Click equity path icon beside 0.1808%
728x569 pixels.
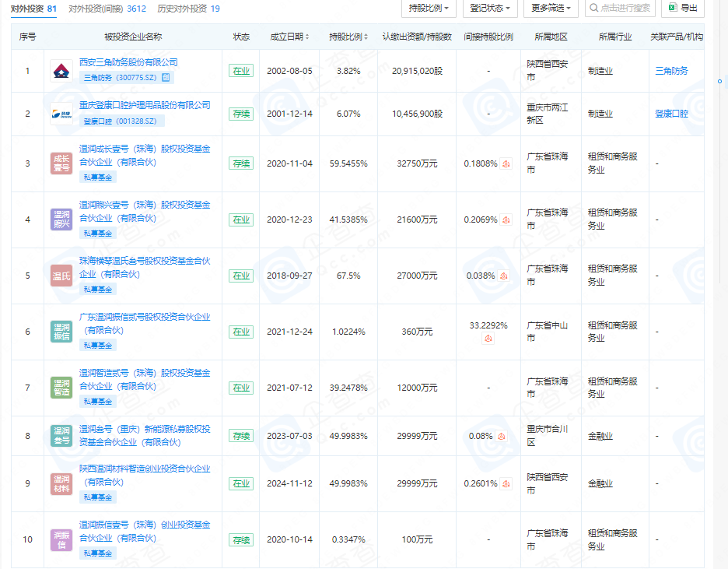tap(506, 163)
